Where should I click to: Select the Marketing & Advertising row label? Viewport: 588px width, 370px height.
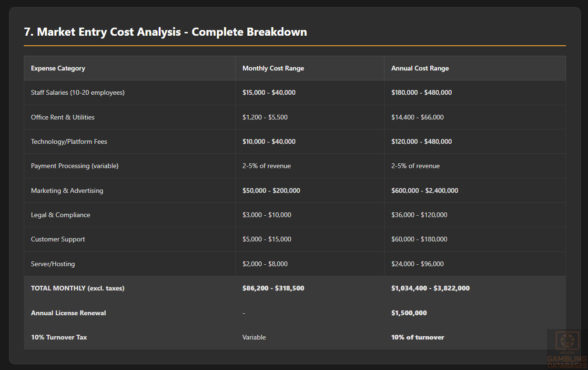67,190
